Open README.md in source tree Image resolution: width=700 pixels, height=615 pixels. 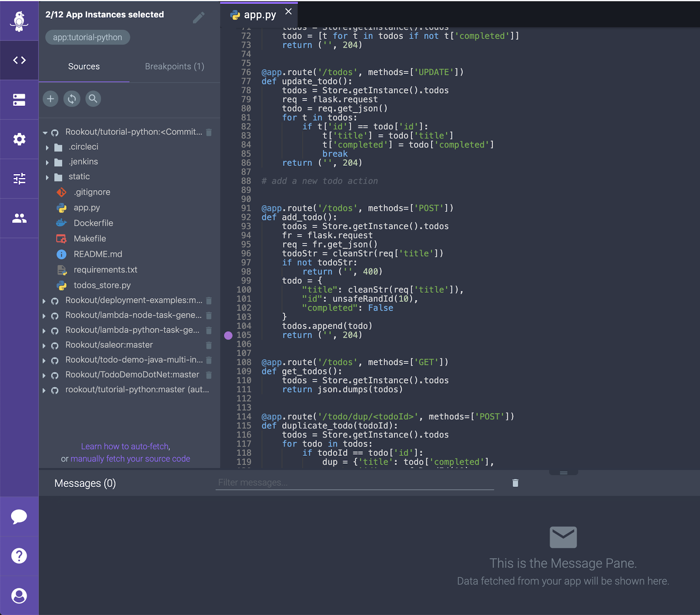click(98, 254)
